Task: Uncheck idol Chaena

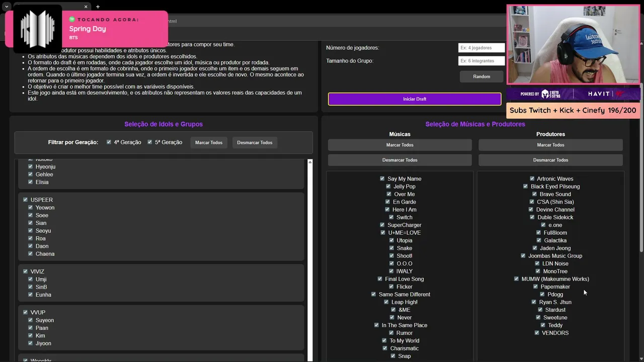Action: 30,253
